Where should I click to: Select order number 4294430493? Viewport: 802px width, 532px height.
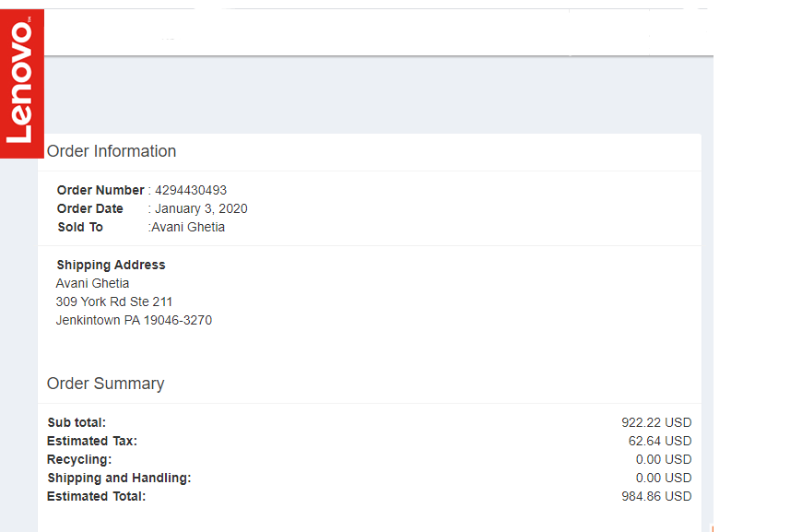[191, 190]
